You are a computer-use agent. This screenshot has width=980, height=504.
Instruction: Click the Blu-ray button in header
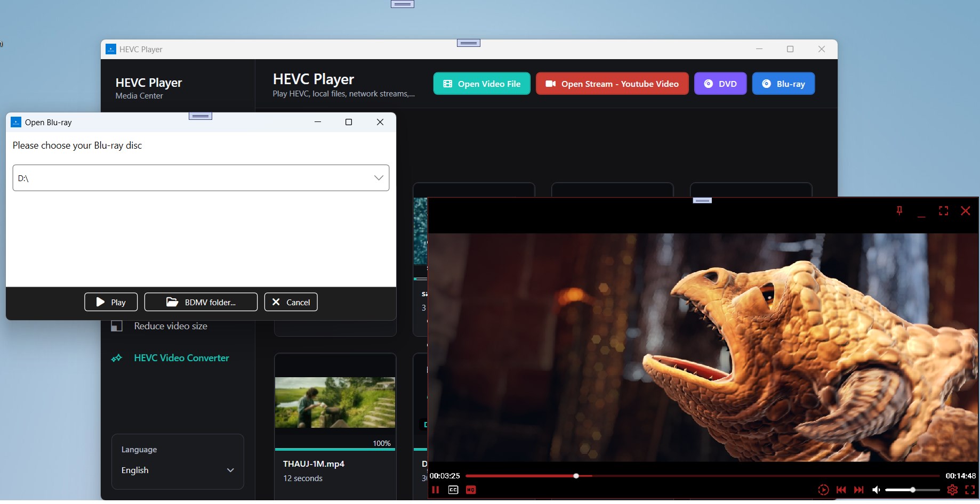783,84
